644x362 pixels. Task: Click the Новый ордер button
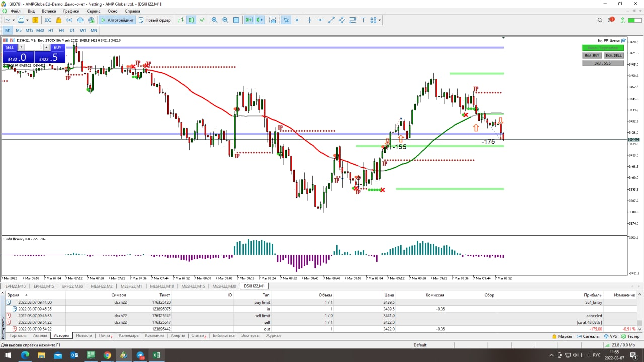[154, 20]
